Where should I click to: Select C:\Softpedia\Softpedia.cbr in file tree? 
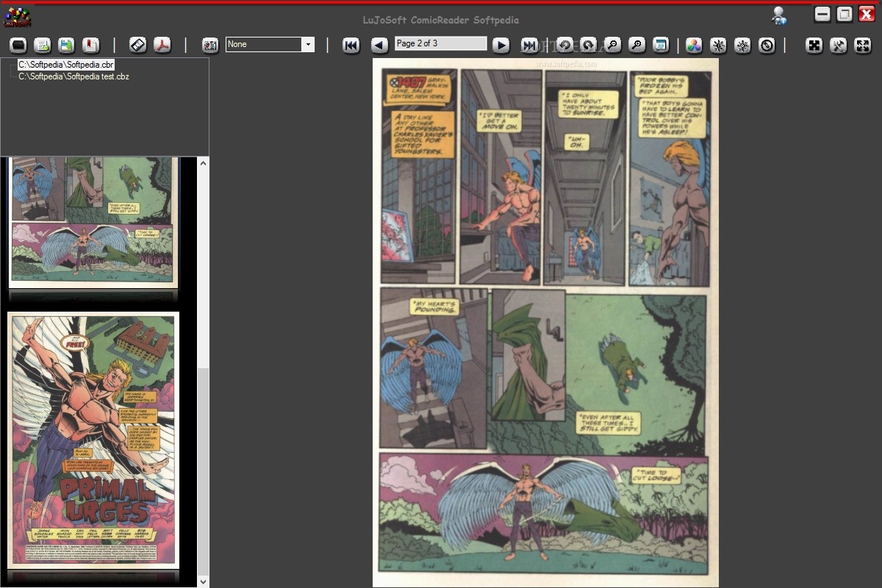point(66,65)
